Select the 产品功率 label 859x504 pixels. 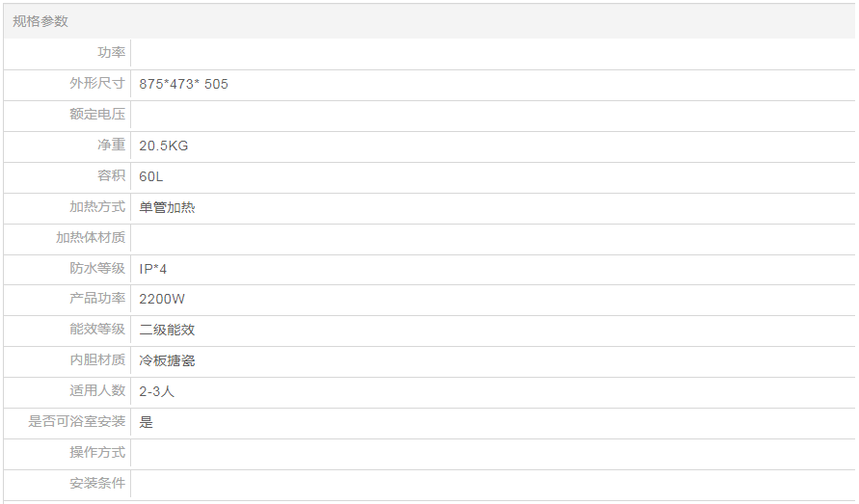(x=97, y=299)
